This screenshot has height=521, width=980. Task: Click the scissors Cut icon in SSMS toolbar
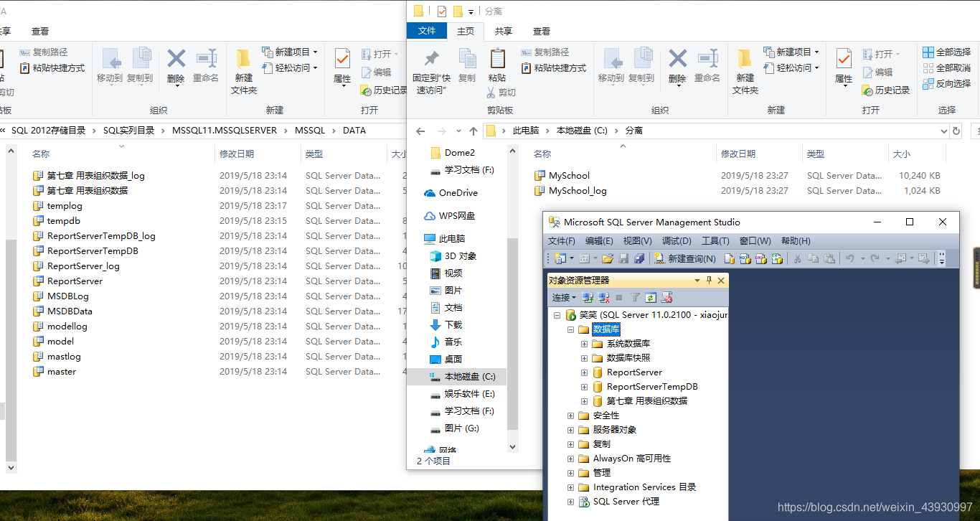[x=796, y=258]
